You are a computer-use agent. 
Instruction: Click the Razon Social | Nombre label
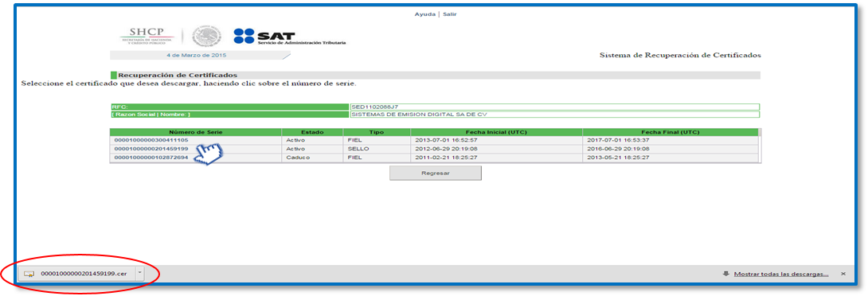pyautogui.click(x=229, y=115)
